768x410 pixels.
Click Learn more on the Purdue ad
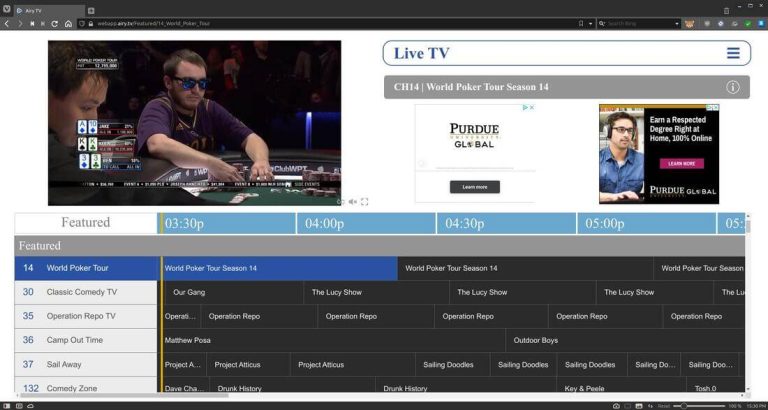click(474, 187)
